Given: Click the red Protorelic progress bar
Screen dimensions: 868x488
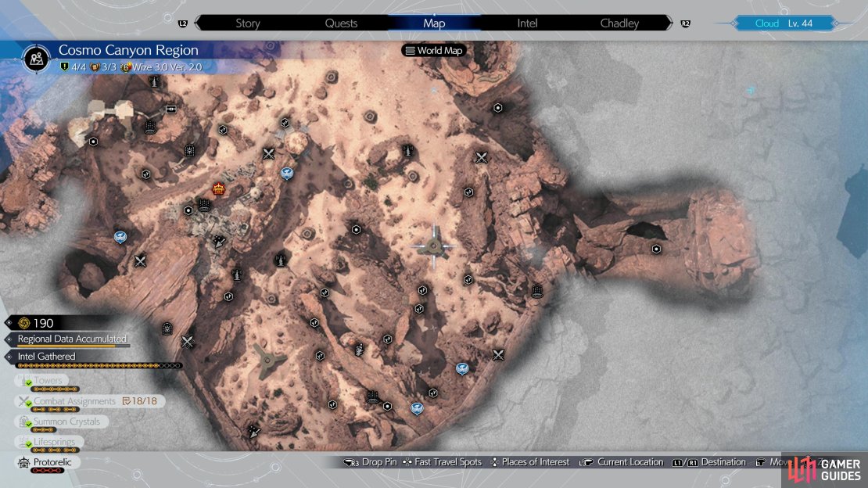Looking at the screenshot, I should click(x=47, y=471).
